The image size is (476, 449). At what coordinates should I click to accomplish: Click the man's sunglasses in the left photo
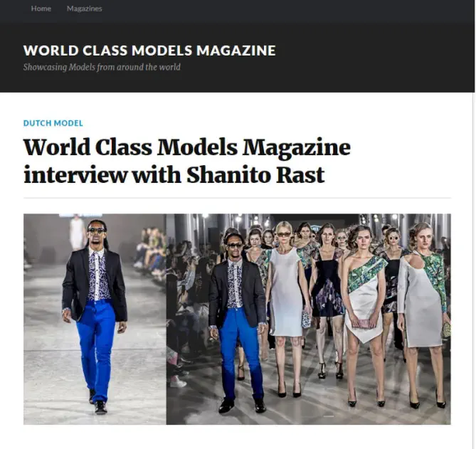click(x=96, y=230)
